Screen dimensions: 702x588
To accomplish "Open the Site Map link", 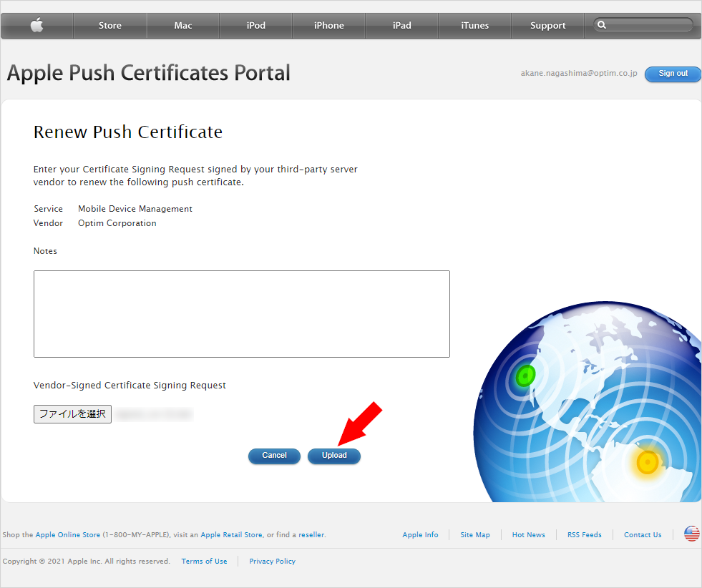I will click(475, 534).
